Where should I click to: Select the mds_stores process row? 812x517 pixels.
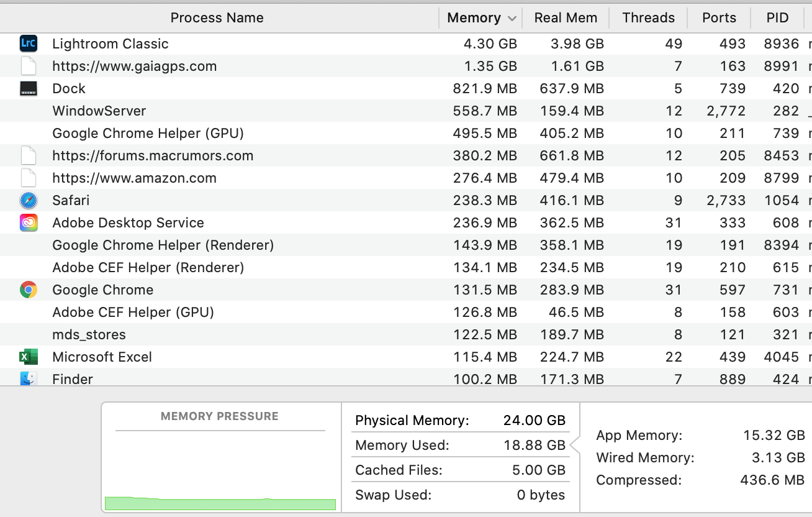(x=406, y=334)
